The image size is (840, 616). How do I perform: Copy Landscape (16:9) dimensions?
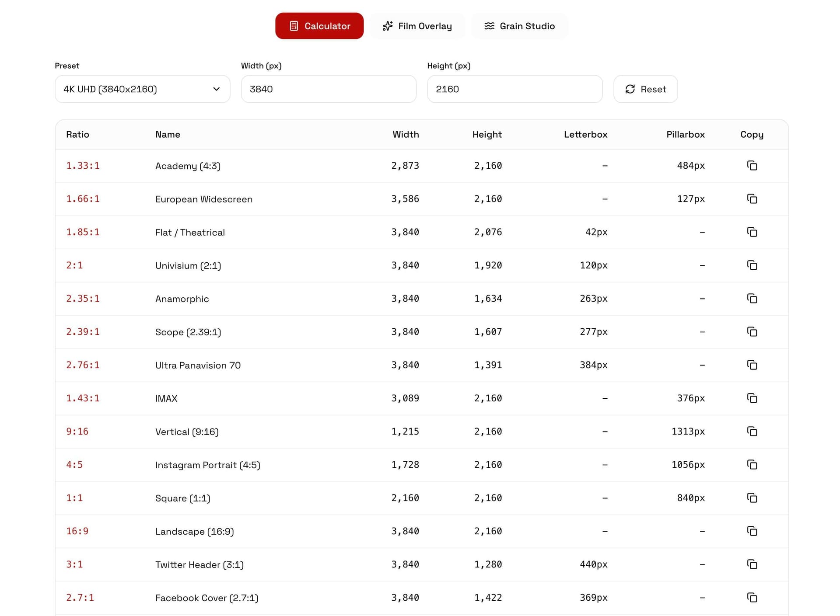pos(752,531)
